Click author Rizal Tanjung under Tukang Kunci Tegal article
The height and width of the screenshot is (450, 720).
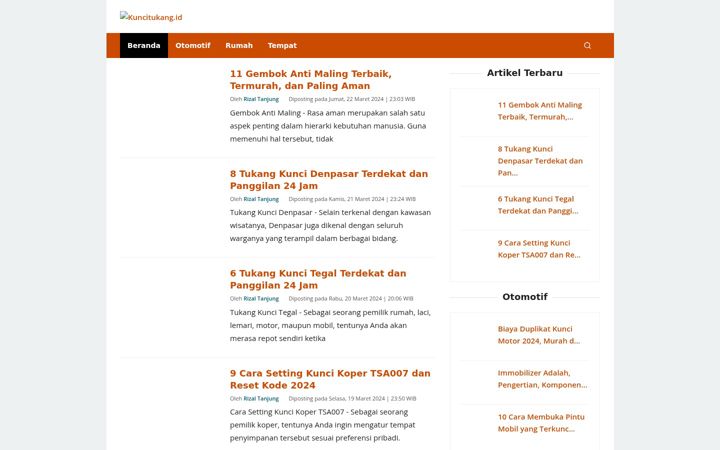point(261,299)
